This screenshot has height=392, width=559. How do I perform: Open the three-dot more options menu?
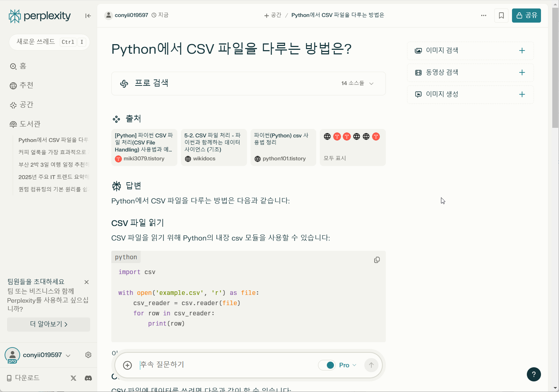tap(484, 16)
